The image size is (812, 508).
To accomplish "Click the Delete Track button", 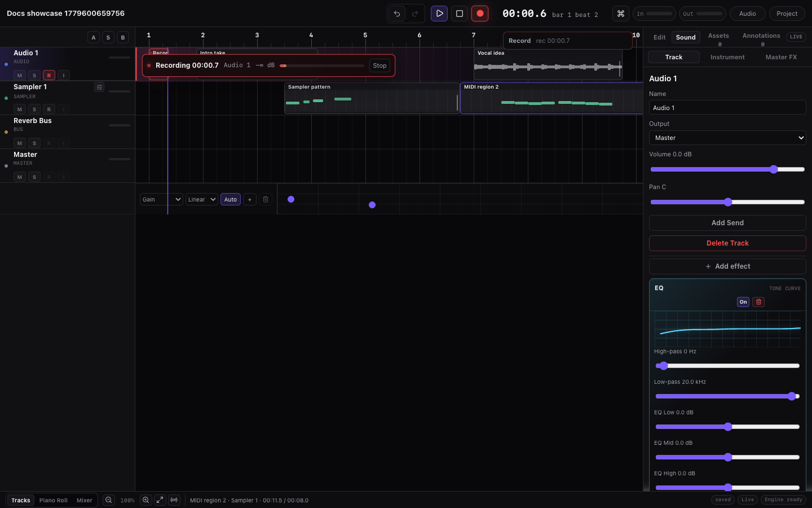I will (727, 243).
